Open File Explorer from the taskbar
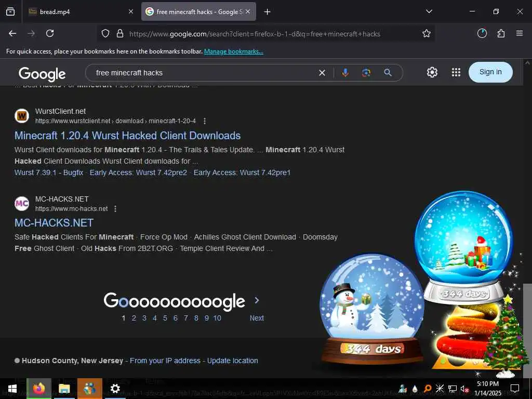Screen dimensions: 532x399 [x=64, y=389]
